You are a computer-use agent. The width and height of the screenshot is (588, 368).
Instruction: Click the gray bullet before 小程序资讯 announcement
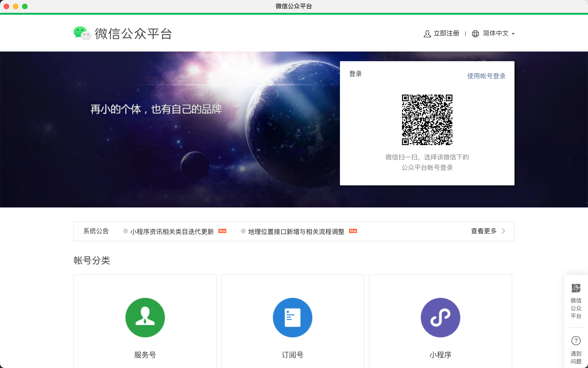(x=125, y=231)
